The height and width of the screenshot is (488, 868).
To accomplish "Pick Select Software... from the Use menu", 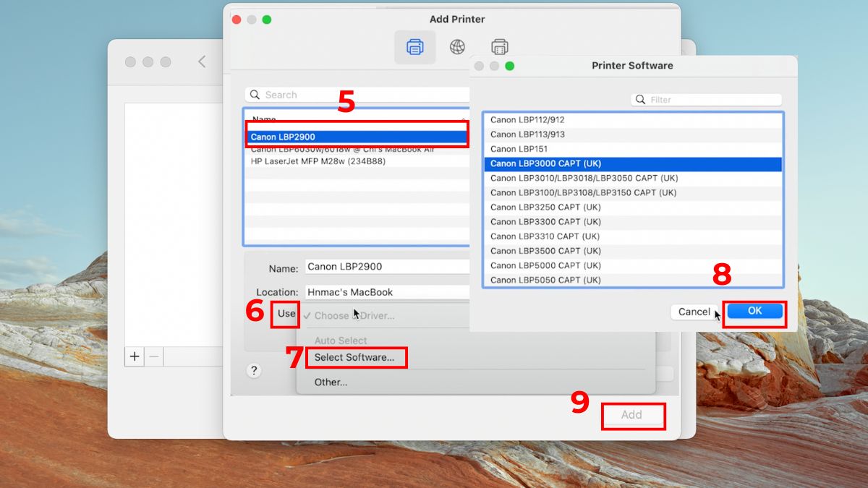I will (354, 357).
